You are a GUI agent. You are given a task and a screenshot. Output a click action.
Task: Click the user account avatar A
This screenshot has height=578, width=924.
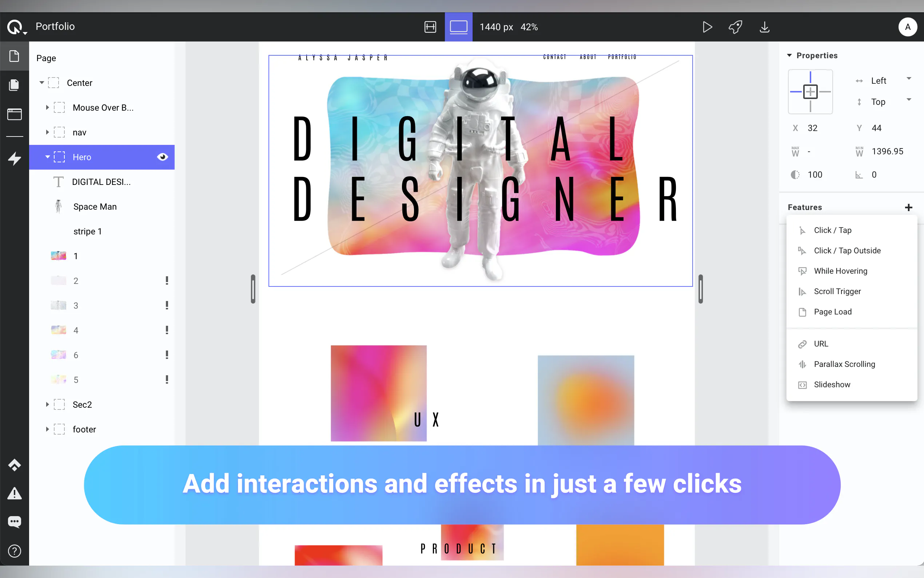[x=908, y=27]
